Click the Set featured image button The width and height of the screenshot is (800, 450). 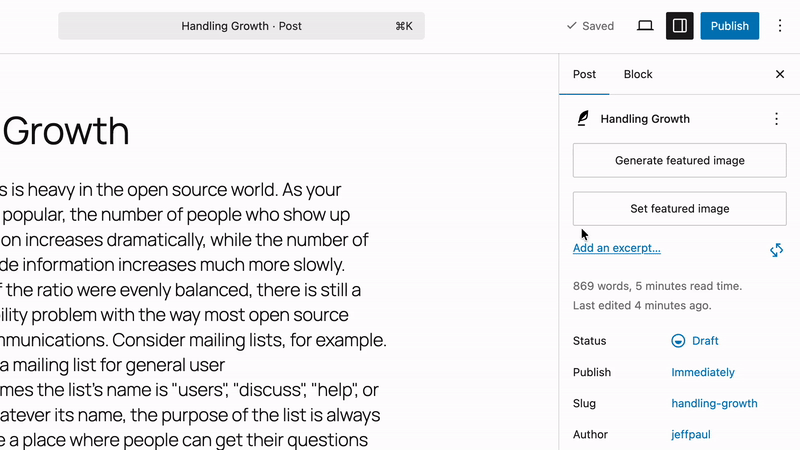click(x=680, y=209)
